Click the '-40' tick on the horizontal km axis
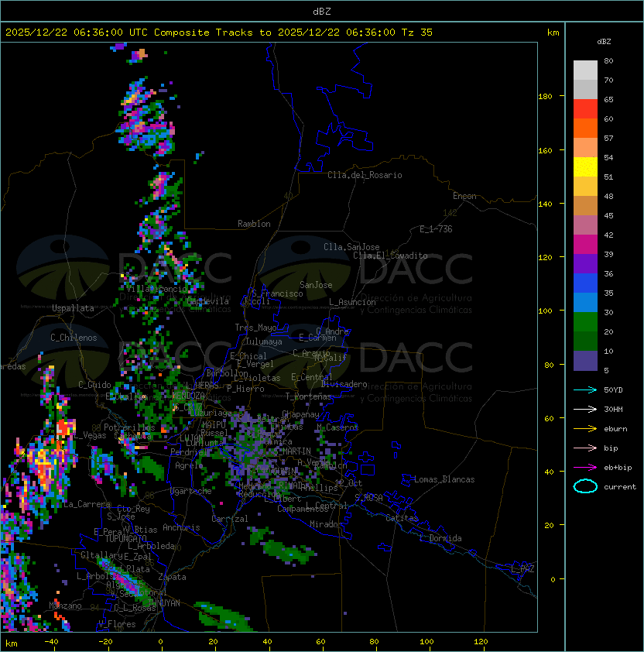The image size is (644, 652). click(51, 642)
